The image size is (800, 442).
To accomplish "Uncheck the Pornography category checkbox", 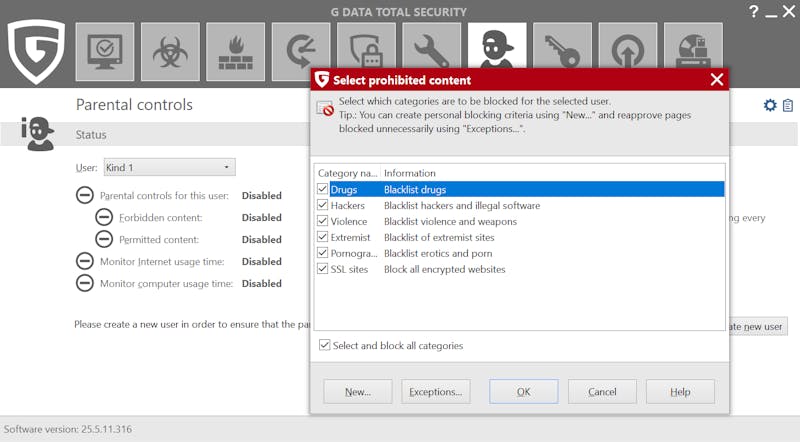I will point(322,252).
